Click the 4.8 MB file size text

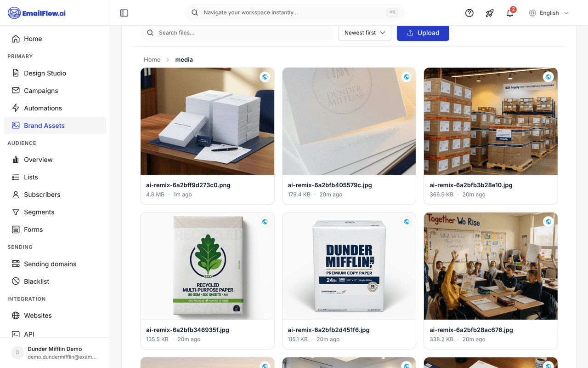155,195
